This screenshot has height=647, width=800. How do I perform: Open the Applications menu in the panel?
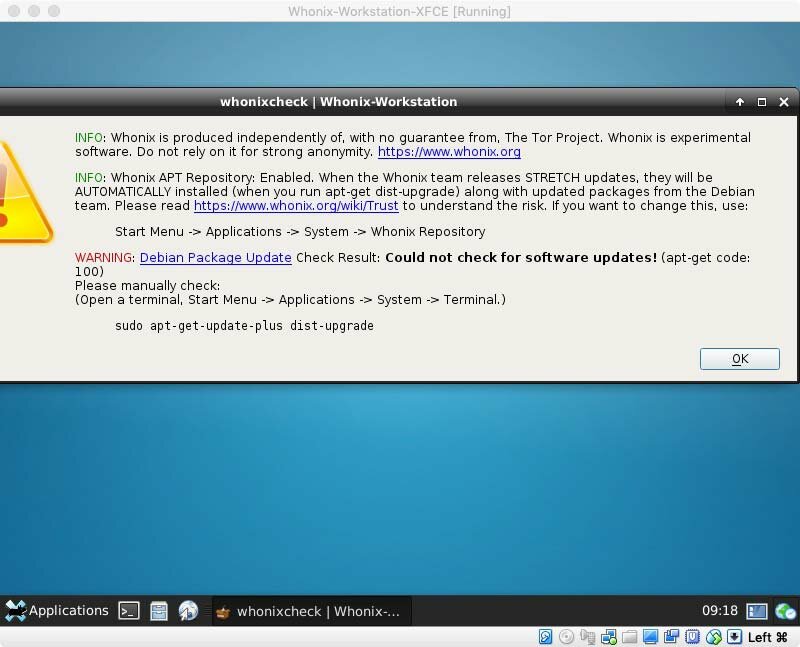click(x=57, y=611)
